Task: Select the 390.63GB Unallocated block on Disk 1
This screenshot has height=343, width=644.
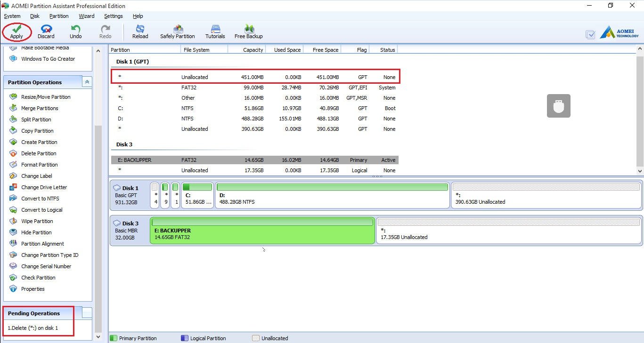Action: (x=546, y=196)
